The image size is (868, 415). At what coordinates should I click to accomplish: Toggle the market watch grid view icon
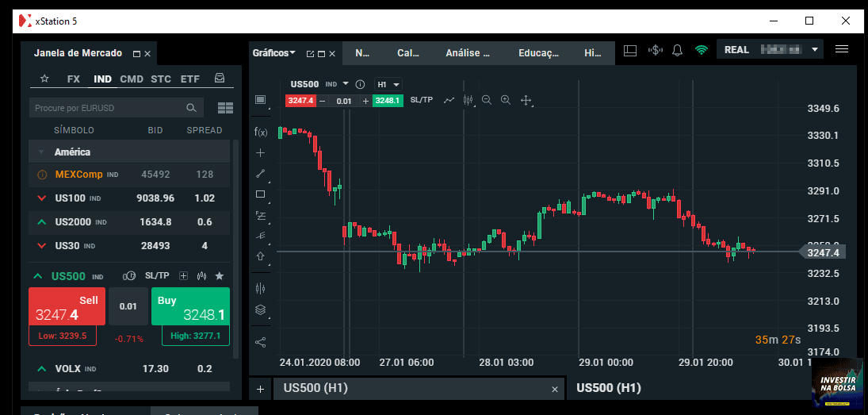coord(225,108)
